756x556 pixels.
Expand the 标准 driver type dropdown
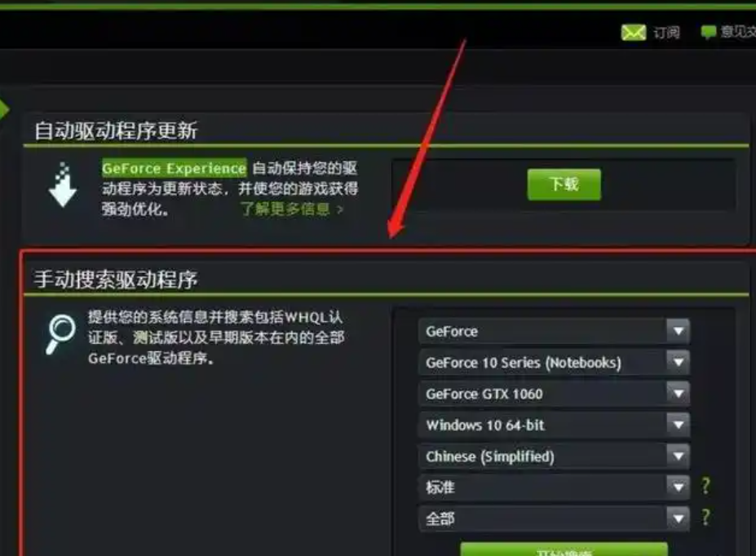pos(554,487)
